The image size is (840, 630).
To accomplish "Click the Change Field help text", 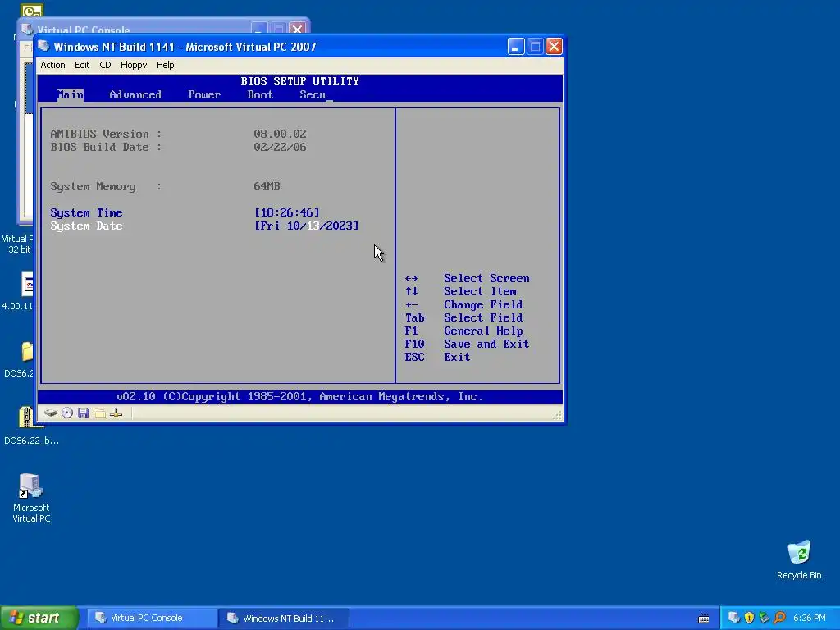I will click(483, 305).
